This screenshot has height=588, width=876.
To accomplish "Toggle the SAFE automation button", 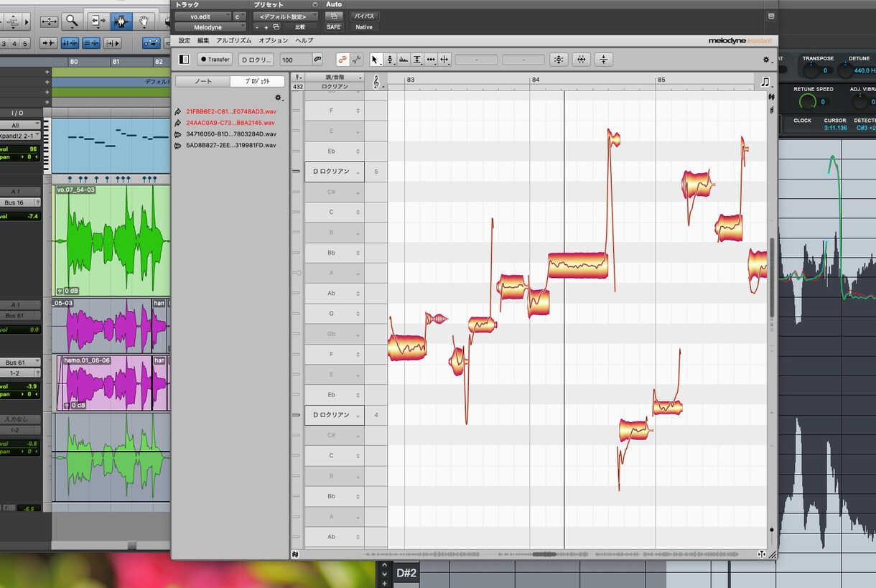I will [334, 27].
